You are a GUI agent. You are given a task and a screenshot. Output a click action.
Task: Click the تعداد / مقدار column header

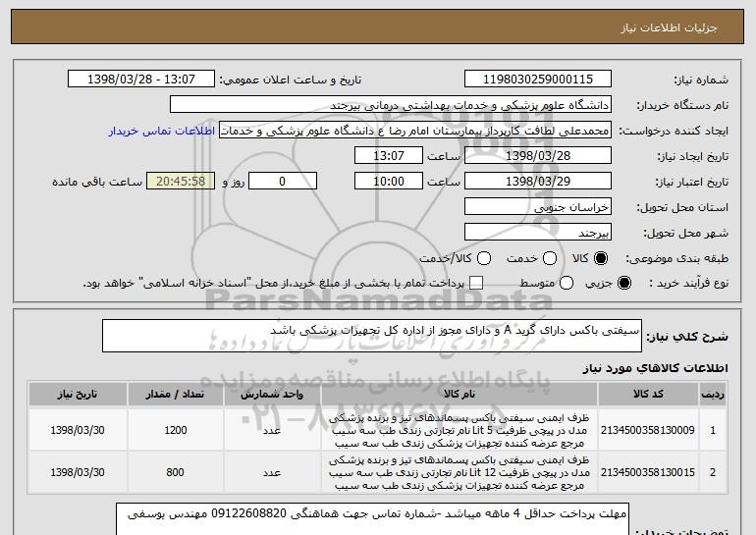(175, 395)
